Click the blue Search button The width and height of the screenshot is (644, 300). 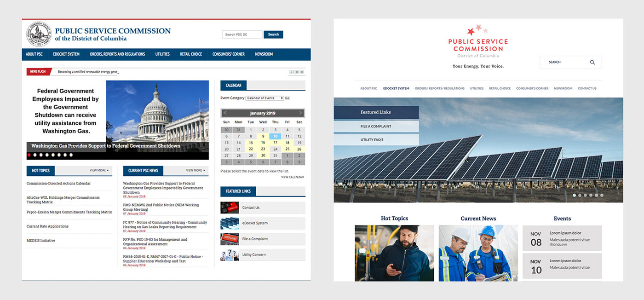(x=273, y=35)
